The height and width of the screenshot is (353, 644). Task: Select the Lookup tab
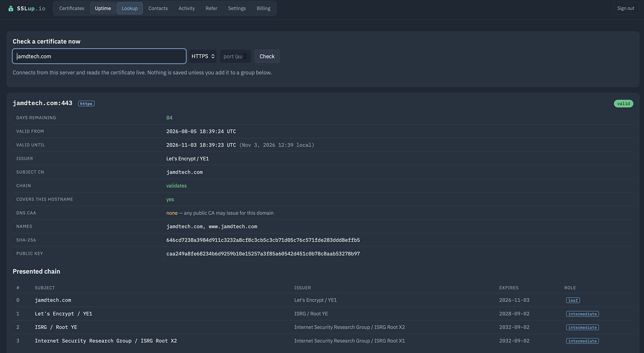[x=130, y=8]
